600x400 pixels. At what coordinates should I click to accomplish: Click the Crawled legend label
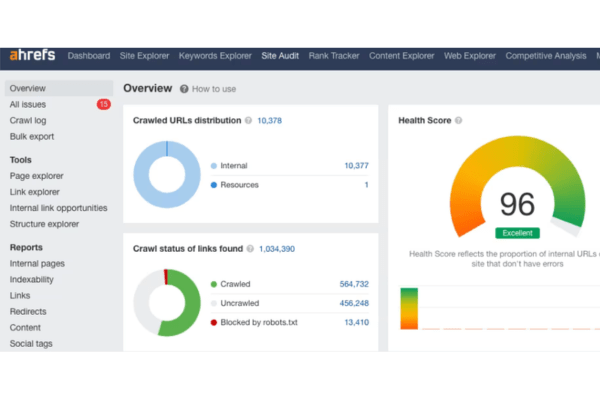[x=235, y=284]
